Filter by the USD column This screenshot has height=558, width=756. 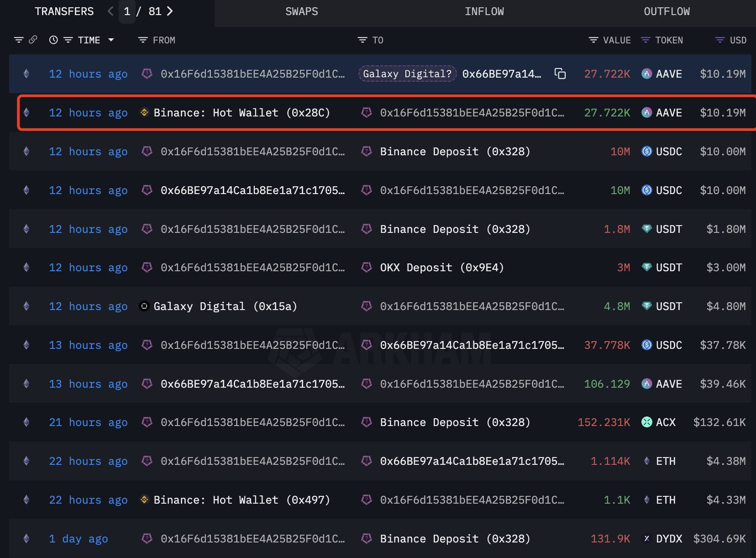tap(720, 40)
